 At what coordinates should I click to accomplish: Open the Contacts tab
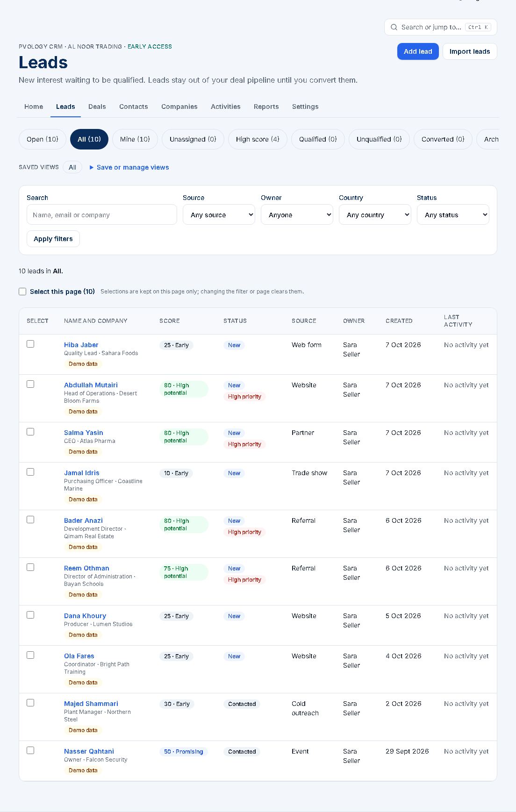coord(134,107)
